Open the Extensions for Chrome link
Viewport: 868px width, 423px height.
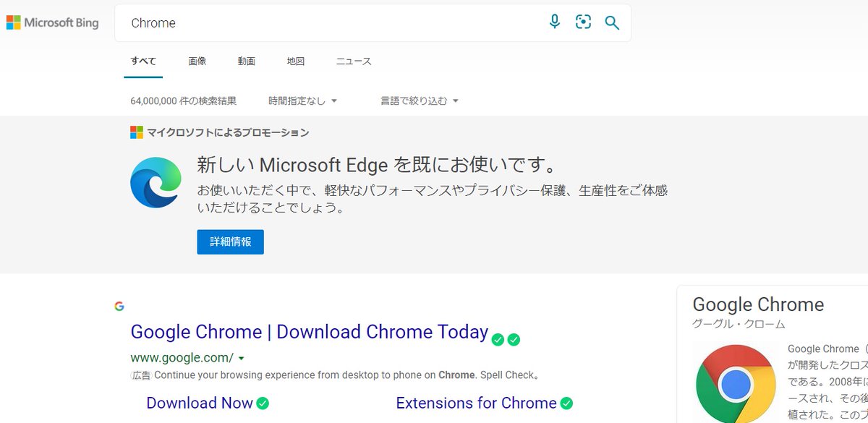[x=476, y=403]
